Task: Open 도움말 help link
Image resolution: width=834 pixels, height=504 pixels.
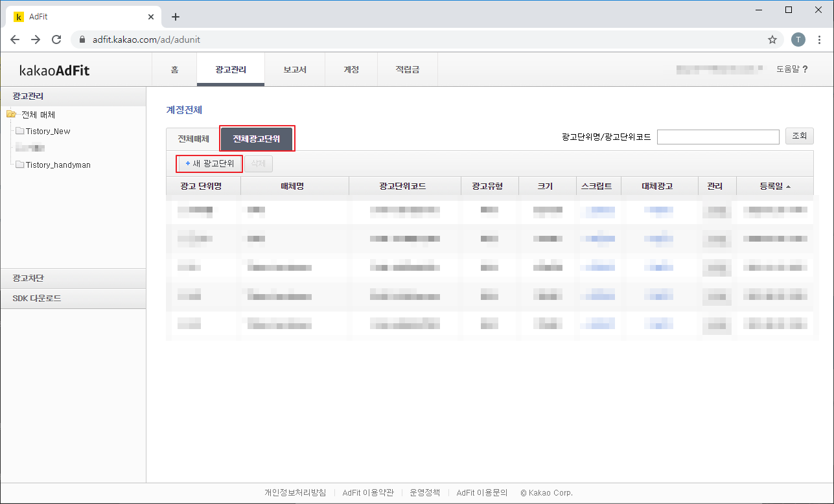Action: [792, 69]
